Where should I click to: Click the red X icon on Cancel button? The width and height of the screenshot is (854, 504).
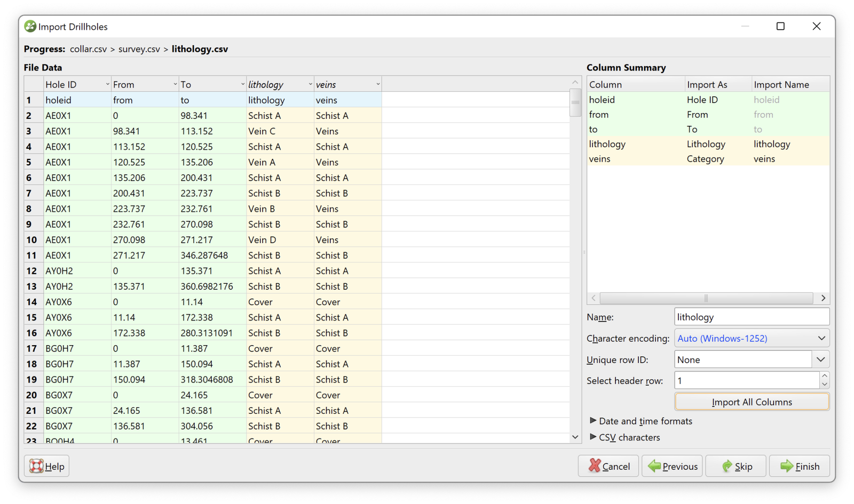pyautogui.click(x=595, y=466)
